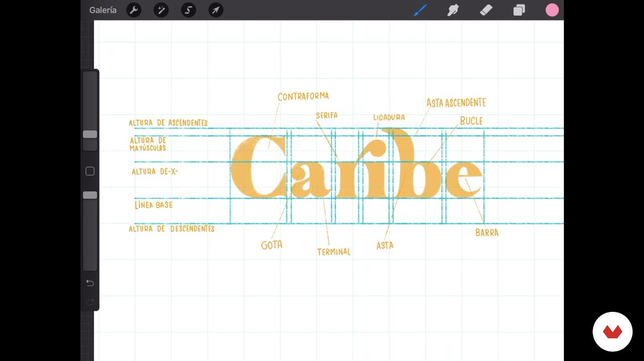Image resolution: width=644 pixels, height=361 pixels.
Task: Click the 'ALTURA DE-X-' label
Action: [155, 172]
